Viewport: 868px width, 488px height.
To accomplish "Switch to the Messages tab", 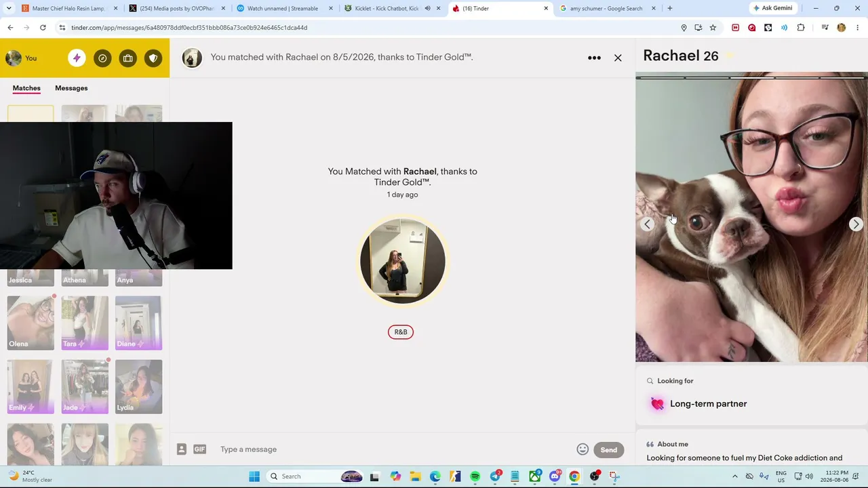I will (x=71, y=88).
